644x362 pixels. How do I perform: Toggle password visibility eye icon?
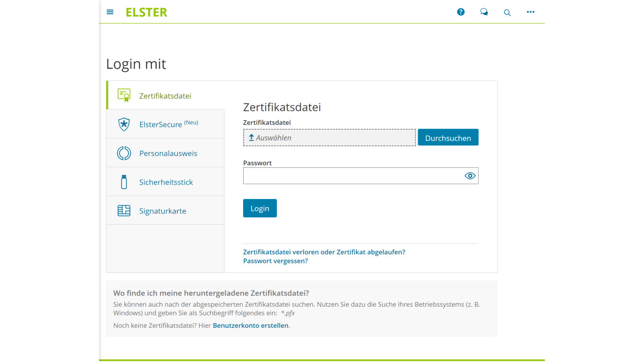[470, 176]
